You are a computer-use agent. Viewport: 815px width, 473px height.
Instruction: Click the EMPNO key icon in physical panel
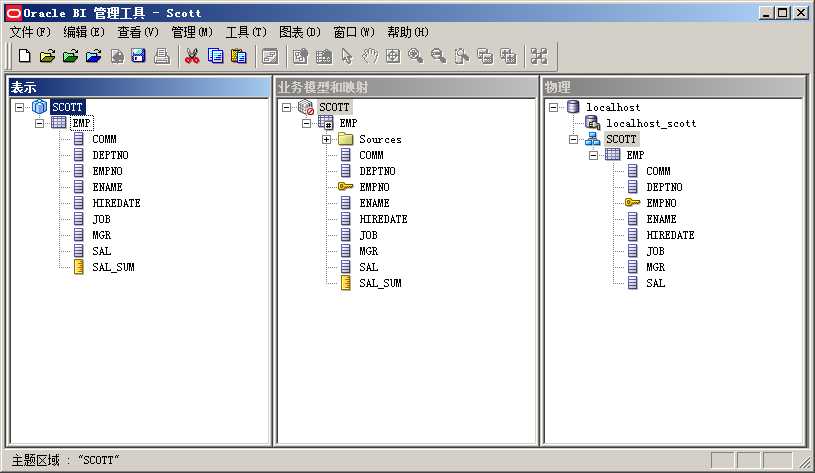(632, 203)
